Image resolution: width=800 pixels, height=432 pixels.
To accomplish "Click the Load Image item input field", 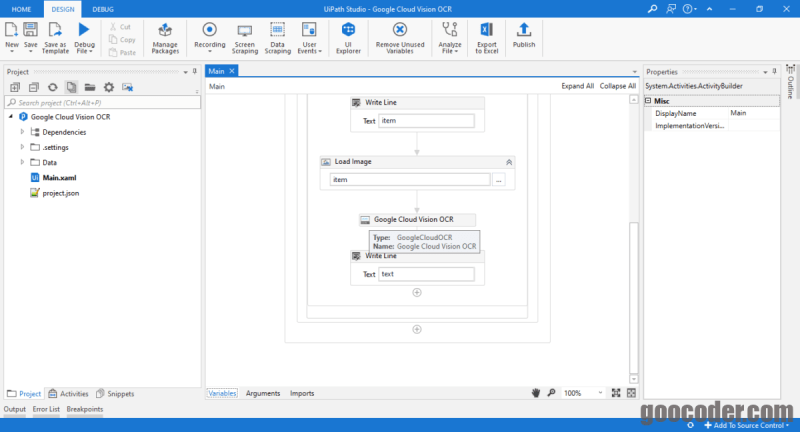I will point(410,180).
